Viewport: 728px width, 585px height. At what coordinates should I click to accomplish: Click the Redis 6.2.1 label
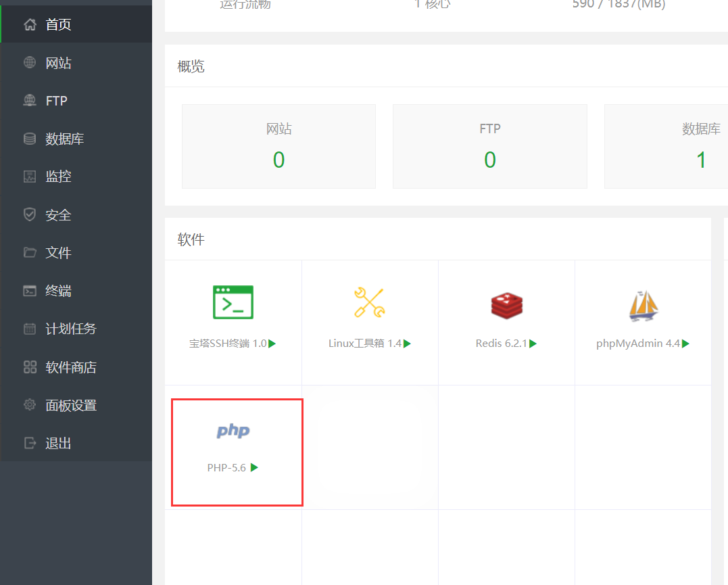(502, 344)
